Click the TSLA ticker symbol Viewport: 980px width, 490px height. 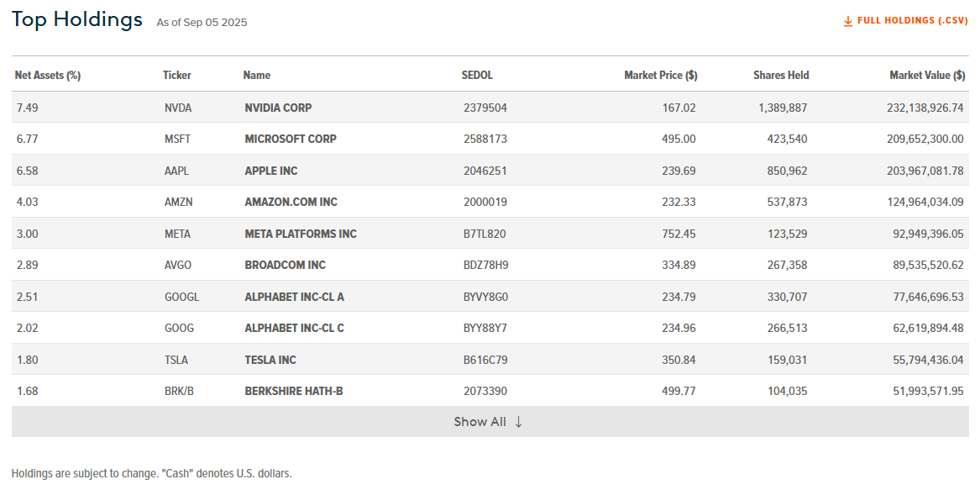[x=176, y=360]
